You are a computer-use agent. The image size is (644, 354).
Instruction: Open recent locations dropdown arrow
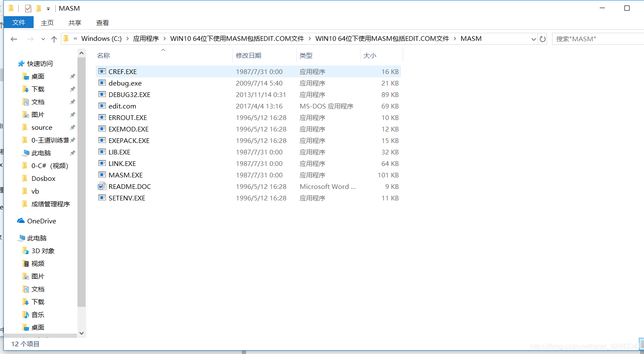click(x=43, y=39)
